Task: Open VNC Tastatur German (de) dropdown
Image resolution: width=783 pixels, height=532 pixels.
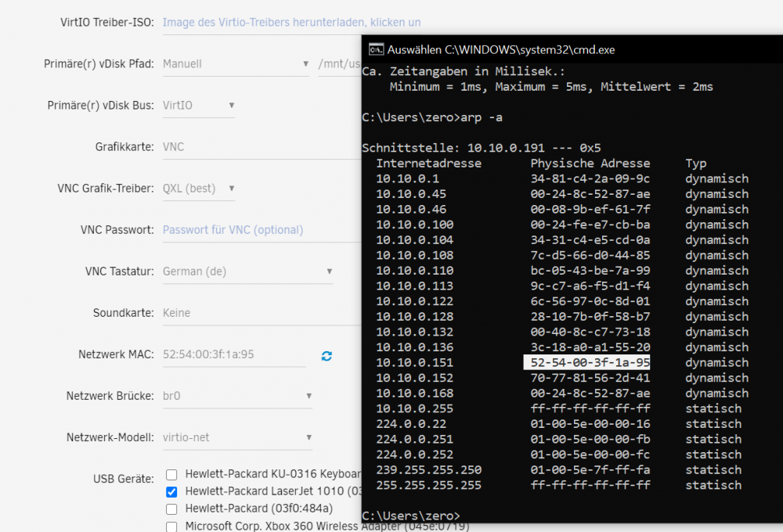Action: pyautogui.click(x=247, y=271)
